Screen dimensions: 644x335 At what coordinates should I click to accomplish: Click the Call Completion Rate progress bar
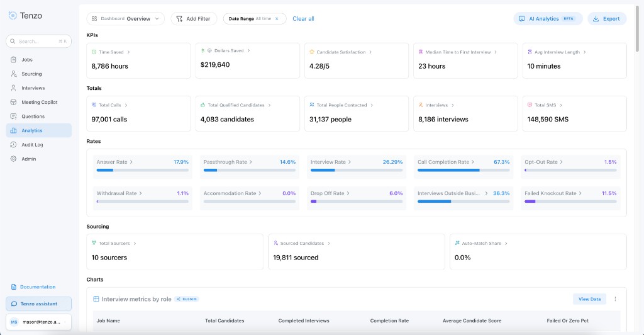click(x=464, y=170)
